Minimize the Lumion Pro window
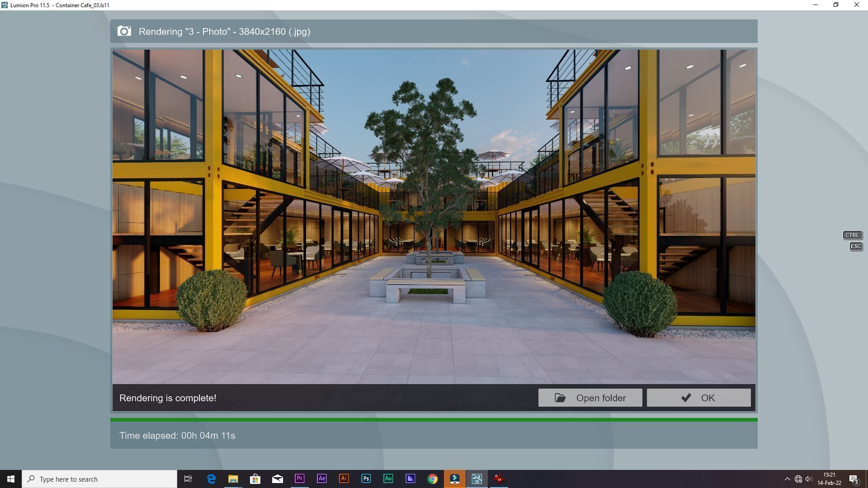This screenshot has width=868, height=488. click(815, 5)
